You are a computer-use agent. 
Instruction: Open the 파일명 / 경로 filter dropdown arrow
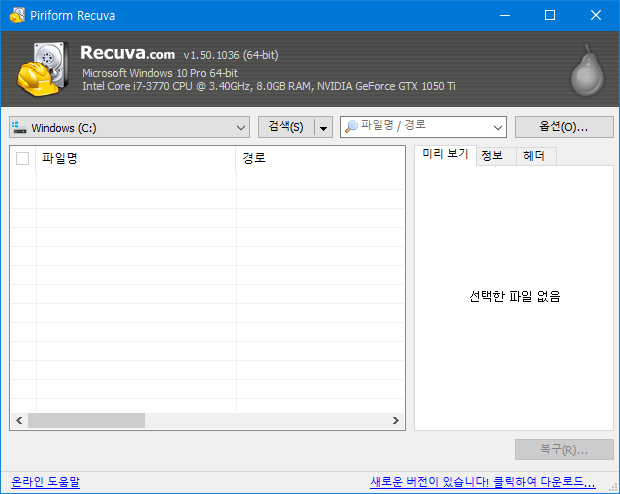pyautogui.click(x=497, y=127)
